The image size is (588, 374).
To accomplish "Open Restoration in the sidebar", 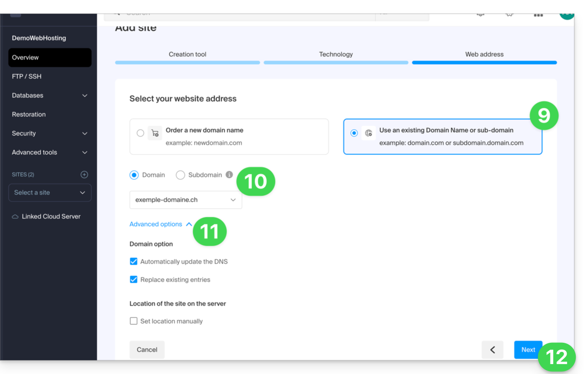I will [29, 114].
